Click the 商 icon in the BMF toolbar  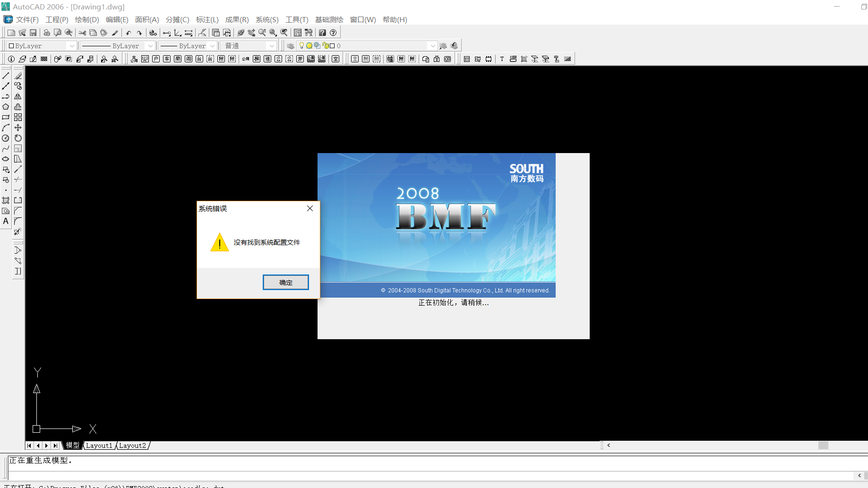point(178,59)
